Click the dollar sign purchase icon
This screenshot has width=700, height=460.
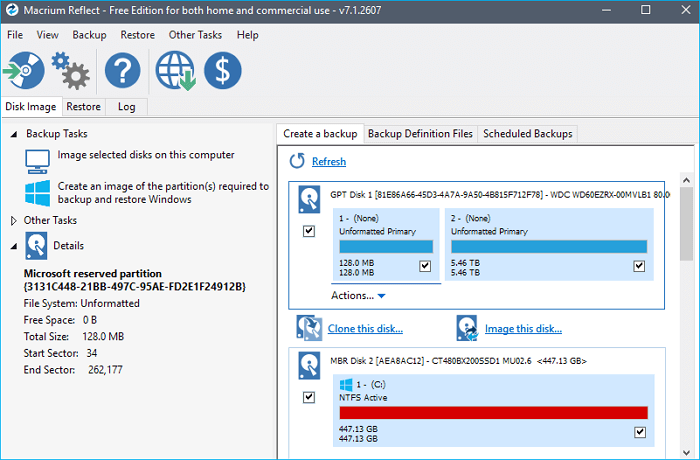222,71
